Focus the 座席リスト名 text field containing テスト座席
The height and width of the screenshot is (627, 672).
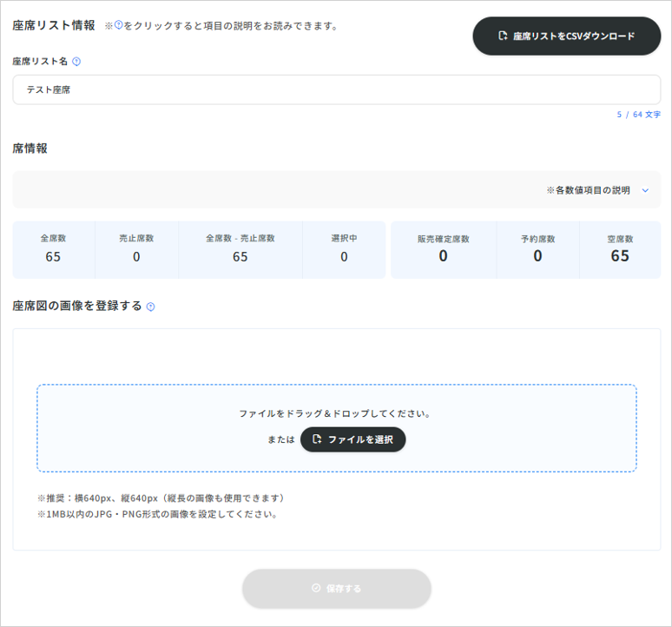point(336,89)
